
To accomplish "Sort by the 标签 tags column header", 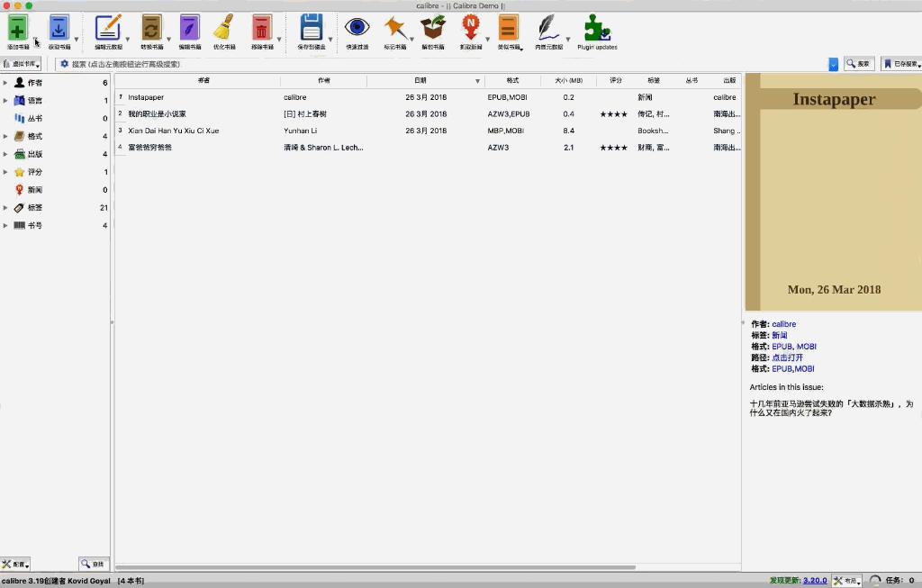I will 654,80.
